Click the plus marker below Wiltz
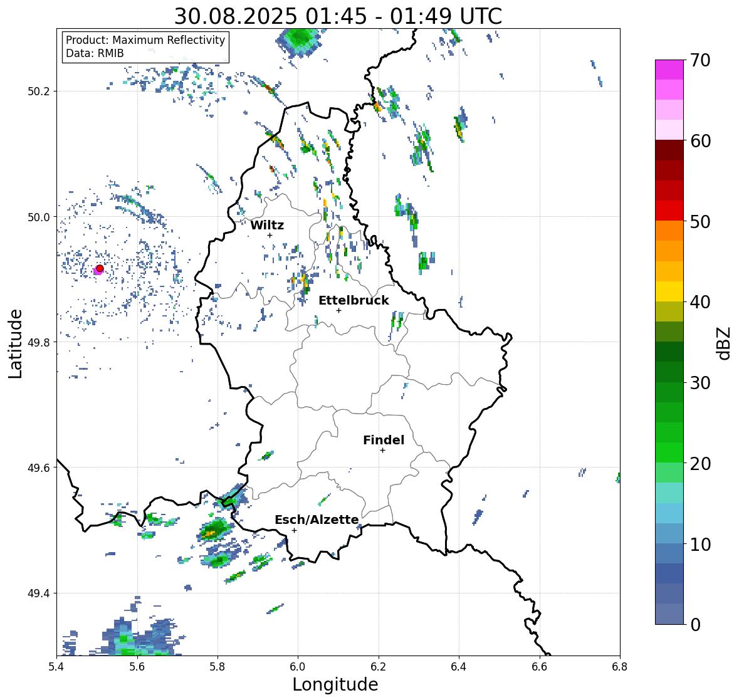 click(270, 235)
